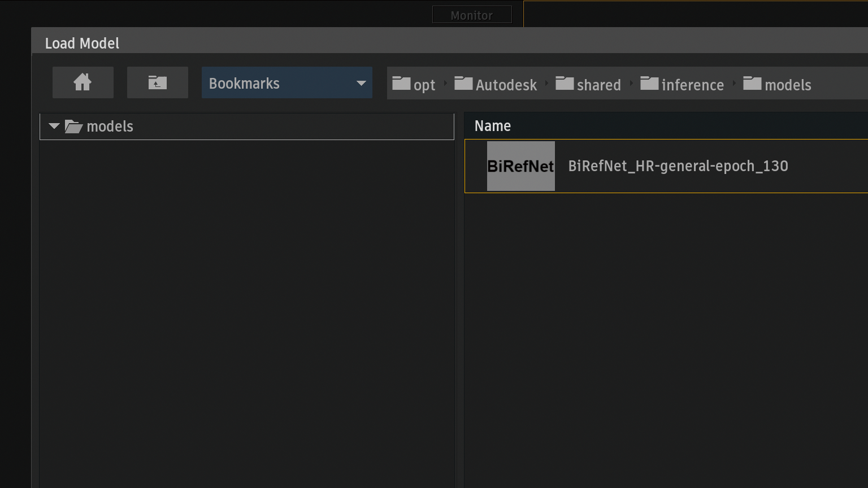Screen dimensions: 868x488
Task: Click the arrow separator after Autodesk
Action: coord(546,84)
